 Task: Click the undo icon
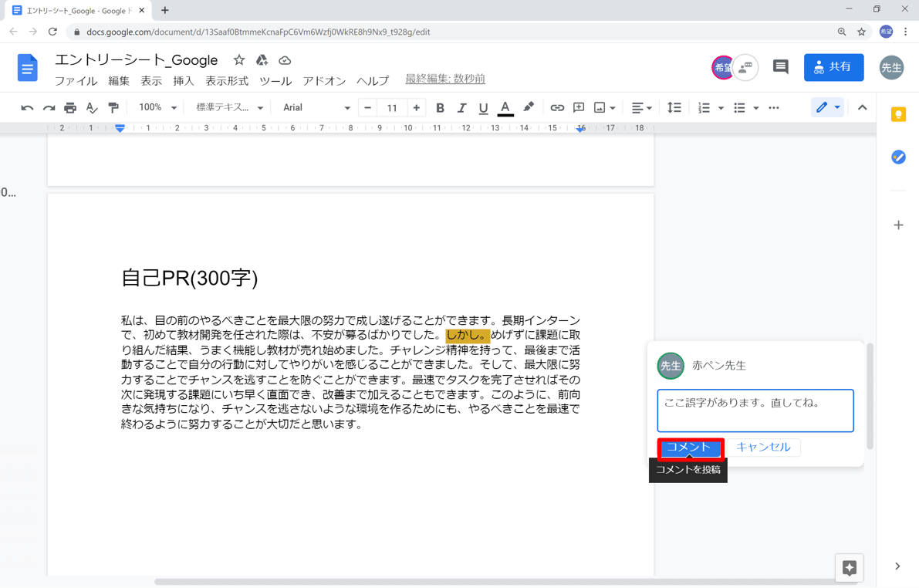click(28, 107)
